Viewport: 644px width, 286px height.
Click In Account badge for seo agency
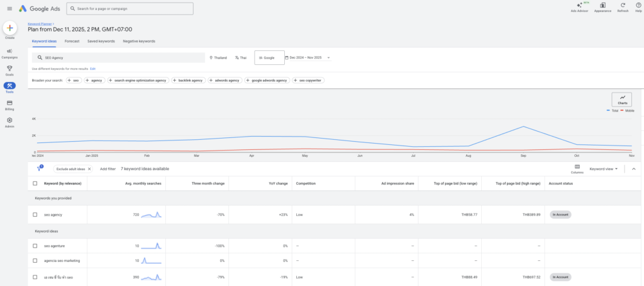pos(560,214)
